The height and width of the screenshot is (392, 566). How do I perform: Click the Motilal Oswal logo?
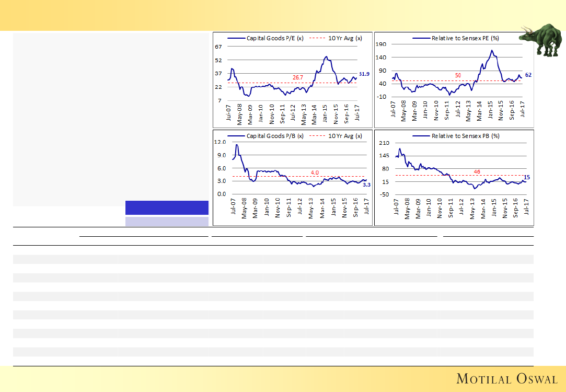click(x=507, y=378)
